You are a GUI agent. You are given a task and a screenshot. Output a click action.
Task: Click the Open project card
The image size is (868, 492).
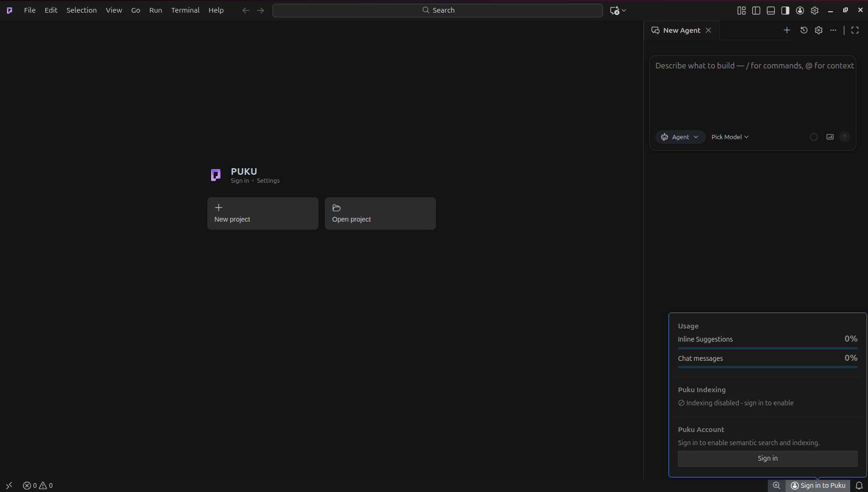pyautogui.click(x=380, y=213)
